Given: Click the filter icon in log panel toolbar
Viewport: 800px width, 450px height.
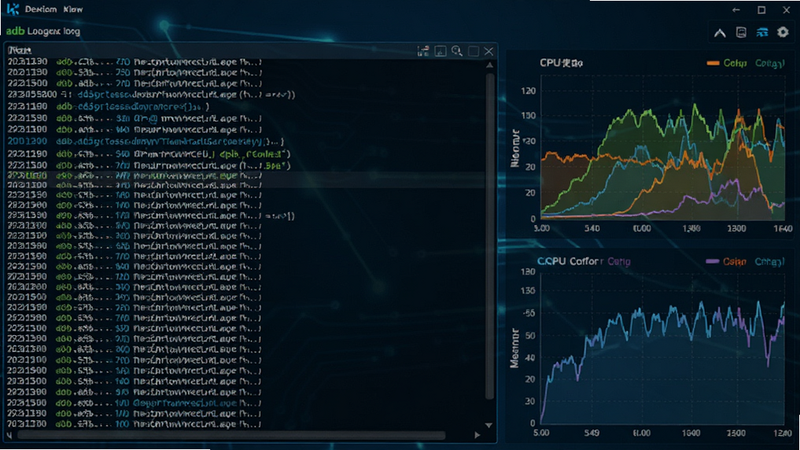Looking at the screenshot, I should (x=423, y=51).
